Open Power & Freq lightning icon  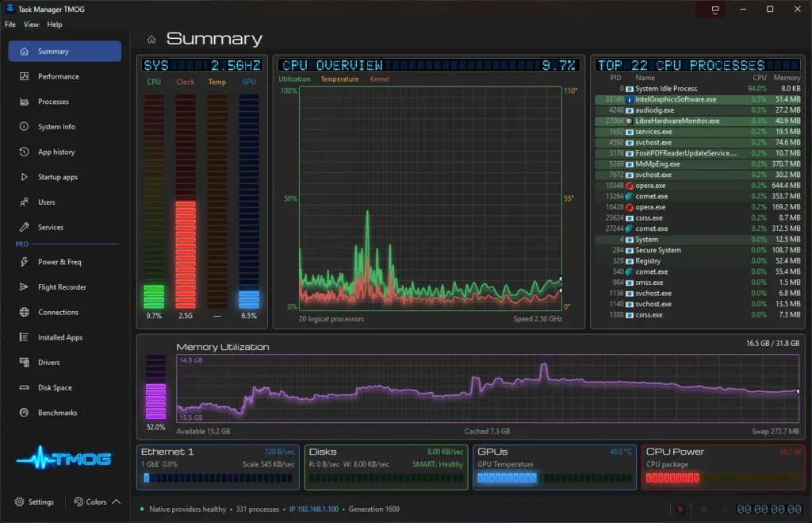coord(24,262)
